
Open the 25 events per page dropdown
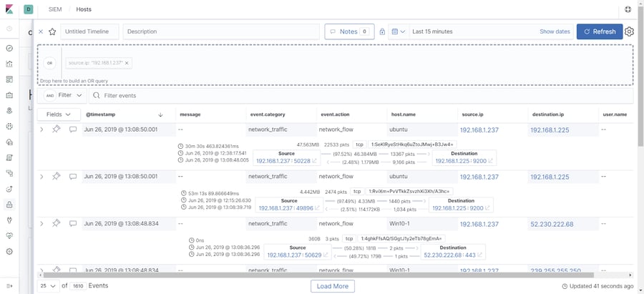[x=48, y=286]
